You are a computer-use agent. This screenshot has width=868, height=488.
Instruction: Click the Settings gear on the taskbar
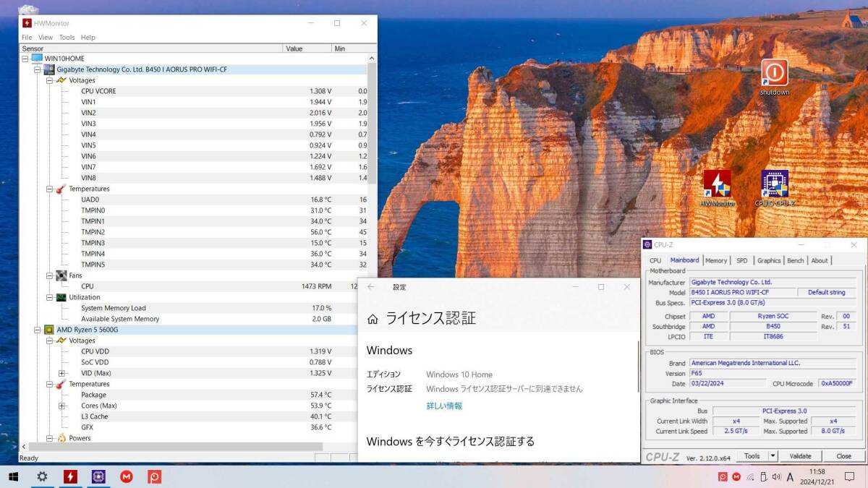(43, 476)
